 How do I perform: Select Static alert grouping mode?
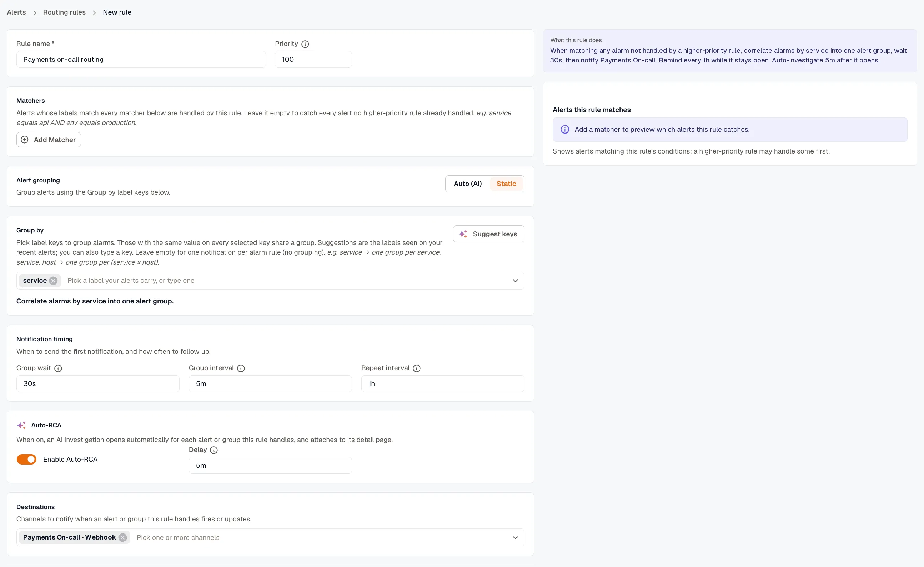(x=506, y=184)
